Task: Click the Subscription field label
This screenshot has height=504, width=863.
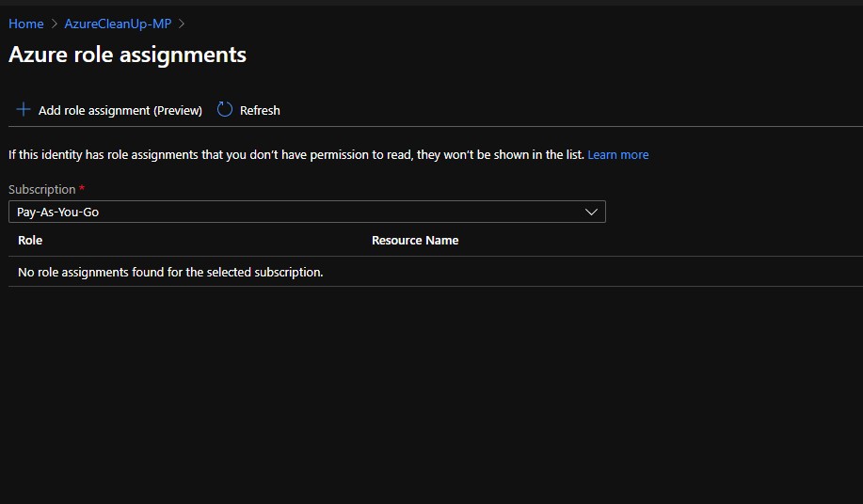Action: coord(41,190)
